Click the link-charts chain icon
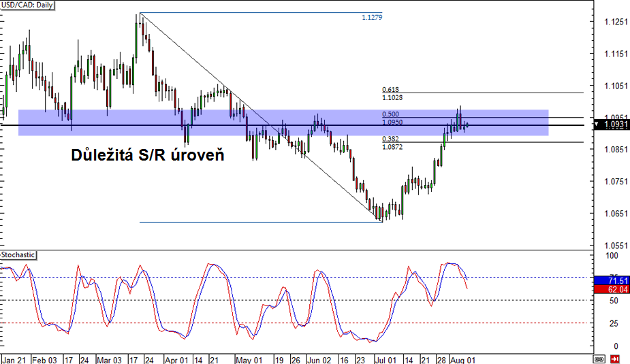Image resolution: width=630 pixels, height=364 pixels. pos(599,359)
